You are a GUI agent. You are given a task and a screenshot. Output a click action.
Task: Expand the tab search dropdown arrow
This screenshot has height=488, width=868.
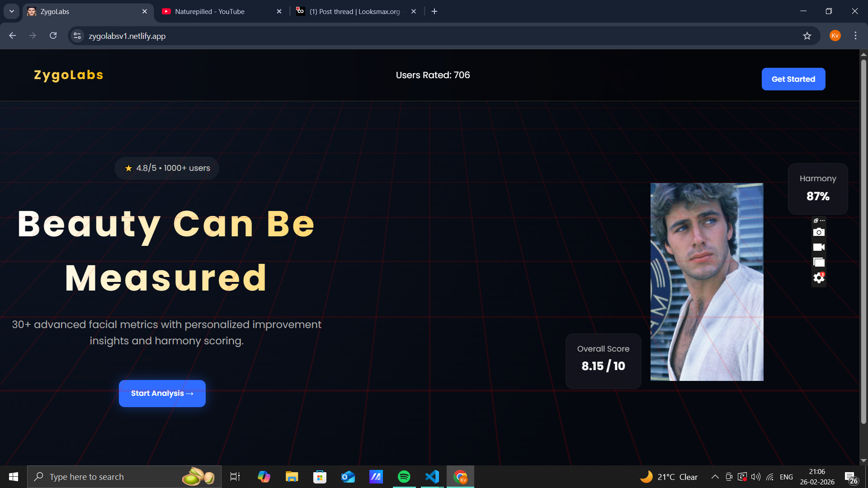pyautogui.click(x=12, y=11)
